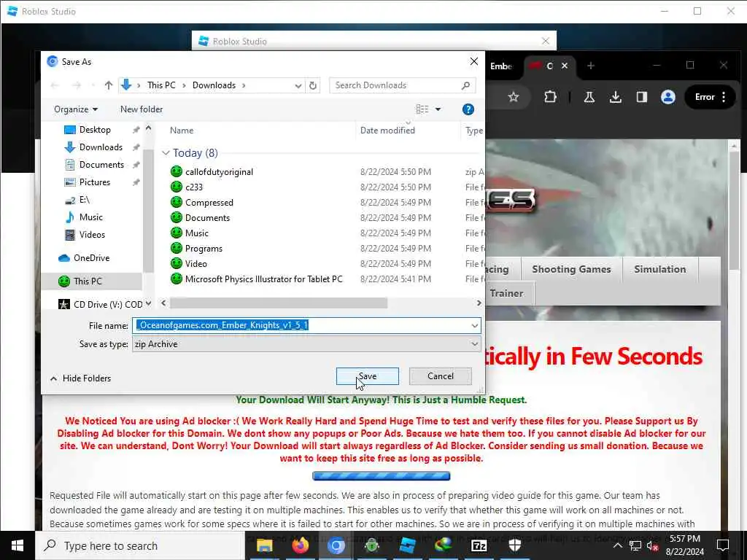
Task: Open File Explorer from the taskbar
Action: coord(264,545)
